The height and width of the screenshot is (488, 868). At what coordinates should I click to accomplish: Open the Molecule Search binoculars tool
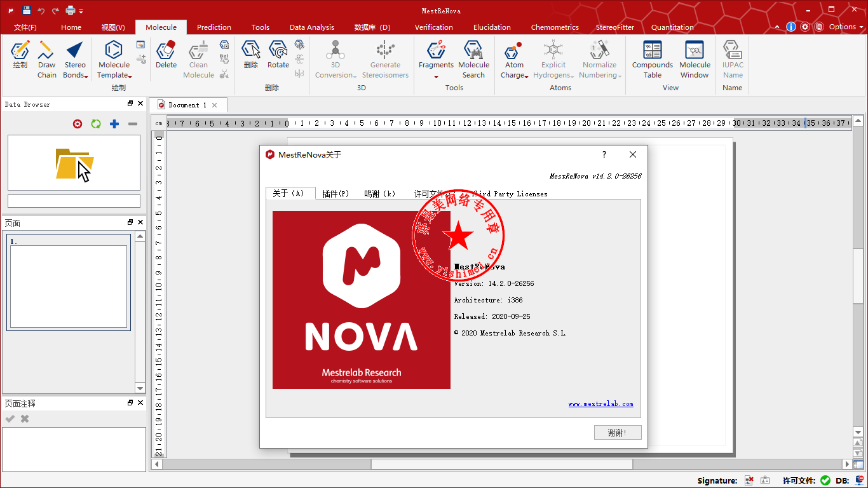473,60
